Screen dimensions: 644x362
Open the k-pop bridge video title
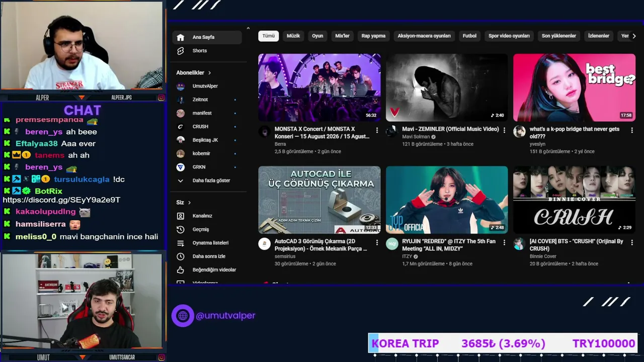[575, 133]
